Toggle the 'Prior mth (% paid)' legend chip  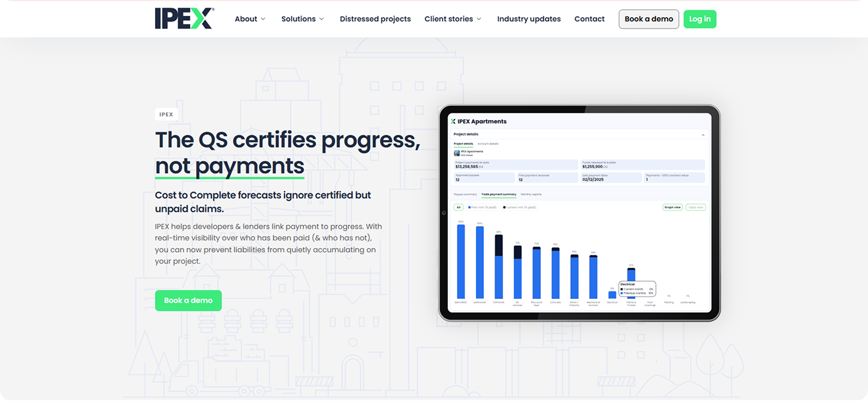point(482,207)
